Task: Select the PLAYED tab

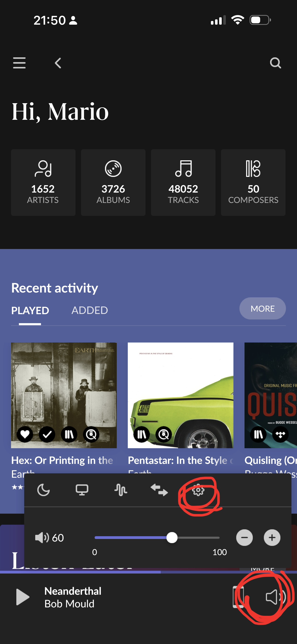Action: tap(30, 310)
